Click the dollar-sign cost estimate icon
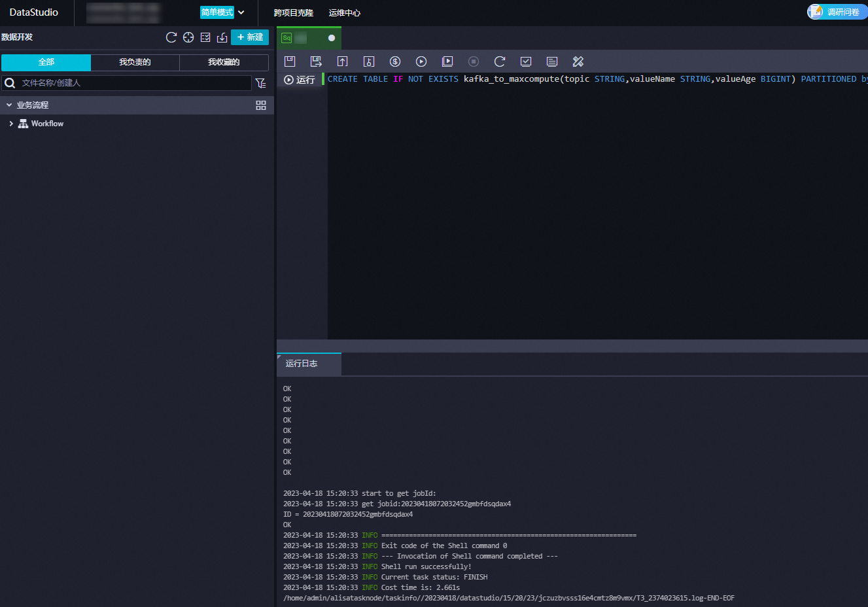Screen dimensions: 868x607 (395, 61)
